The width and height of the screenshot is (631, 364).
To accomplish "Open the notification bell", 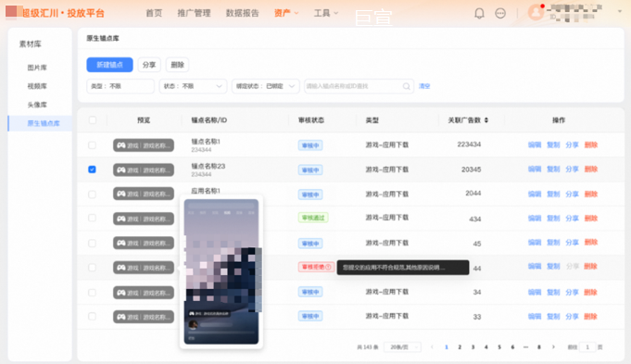I will [479, 14].
